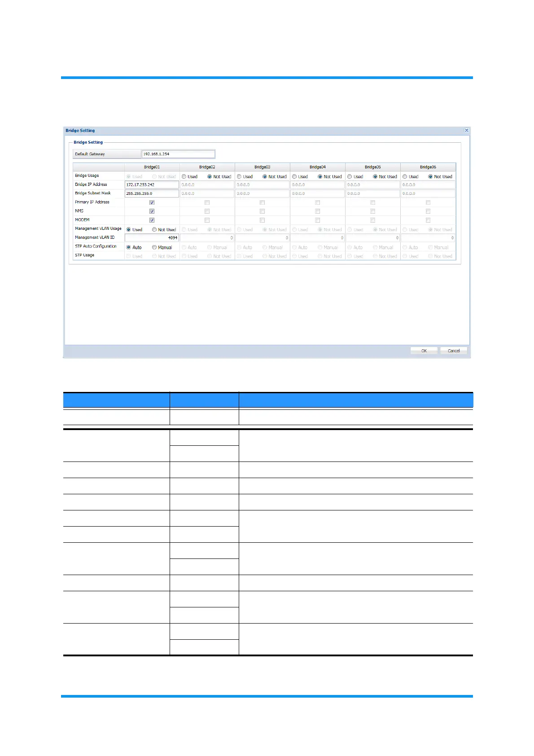Edit Bridge01 Bridge Subnet Mask field
Image resolution: width=534 pixels, height=756 pixels.
(x=152, y=193)
